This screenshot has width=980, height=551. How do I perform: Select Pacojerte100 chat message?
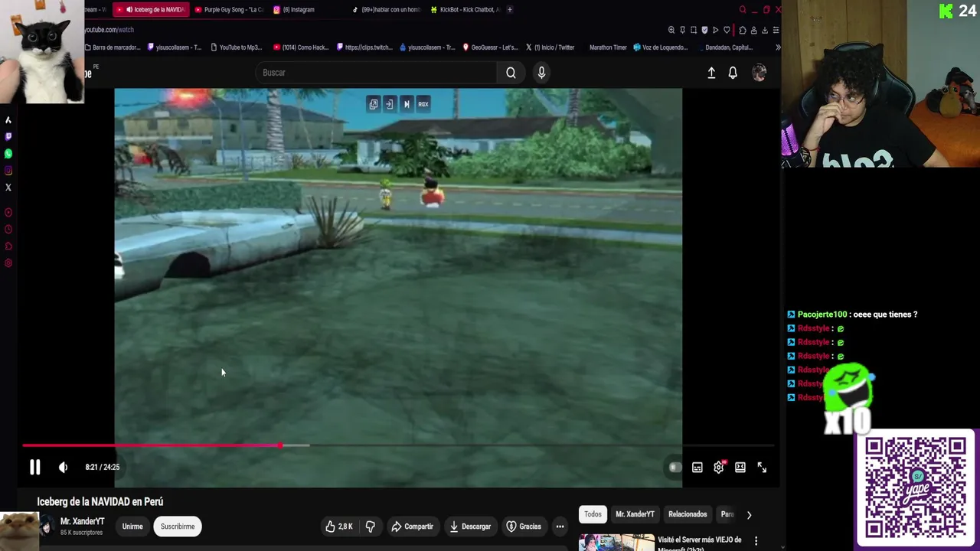(852, 315)
